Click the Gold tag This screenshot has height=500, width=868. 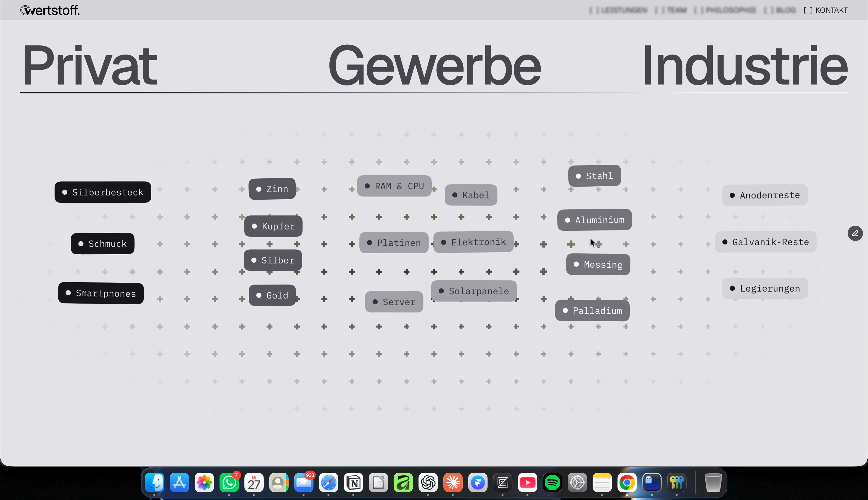(x=272, y=295)
